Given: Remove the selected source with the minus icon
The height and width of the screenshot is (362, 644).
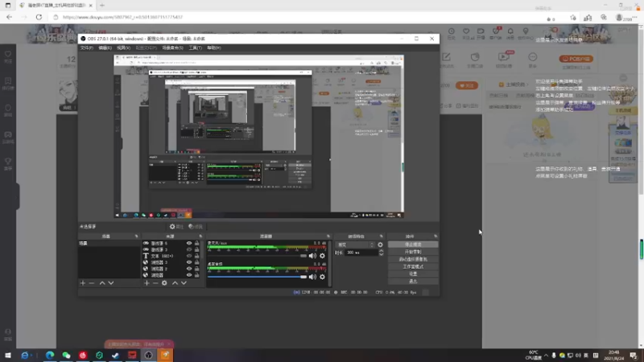Looking at the screenshot, I should [155, 283].
